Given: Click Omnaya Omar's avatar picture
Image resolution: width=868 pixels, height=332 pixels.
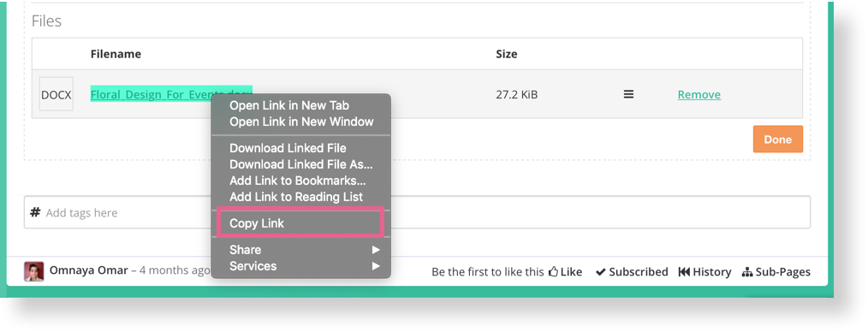Looking at the screenshot, I should (33, 271).
